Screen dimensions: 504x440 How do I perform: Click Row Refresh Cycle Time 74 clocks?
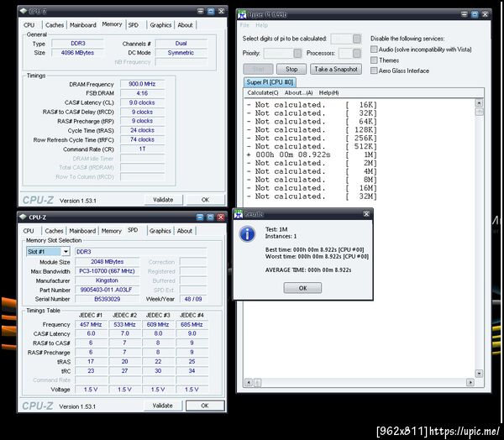tap(142, 139)
